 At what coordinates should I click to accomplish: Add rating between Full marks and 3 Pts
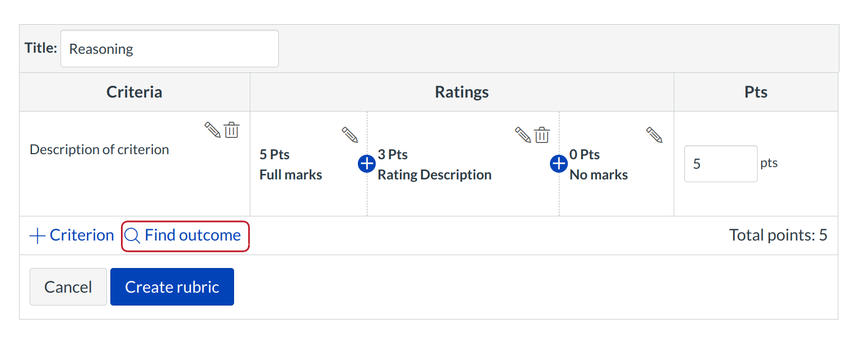click(366, 164)
